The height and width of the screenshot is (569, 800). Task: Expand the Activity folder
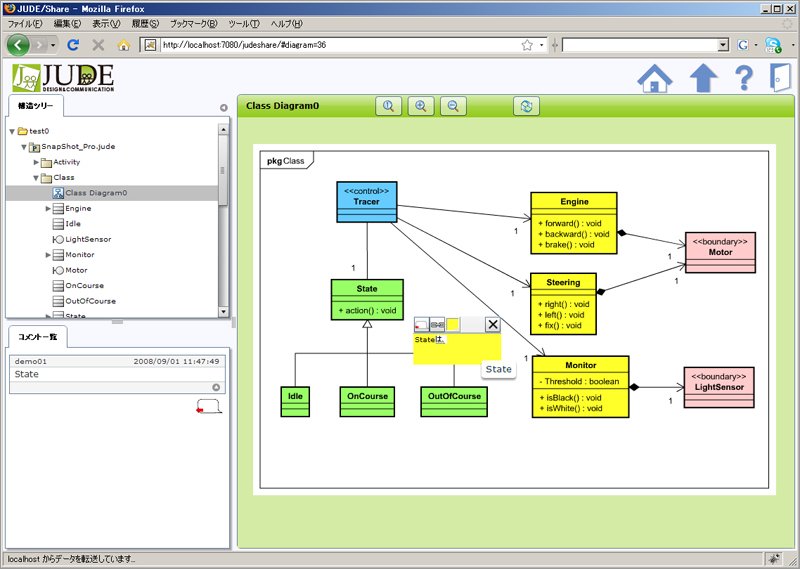click(36, 162)
